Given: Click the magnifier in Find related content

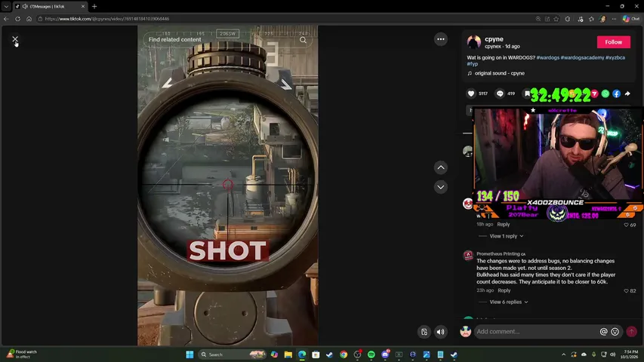Looking at the screenshot, I should tap(303, 40).
